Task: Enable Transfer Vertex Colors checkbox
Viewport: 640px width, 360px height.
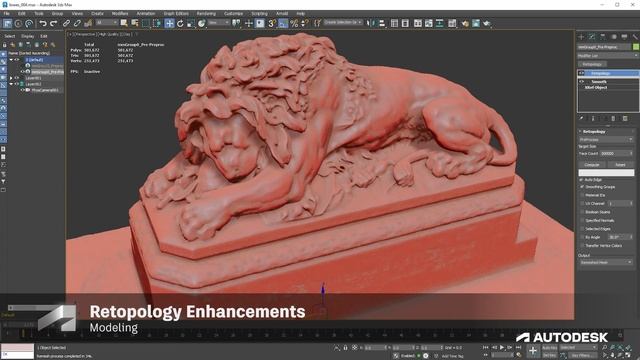Action: tap(582, 246)
